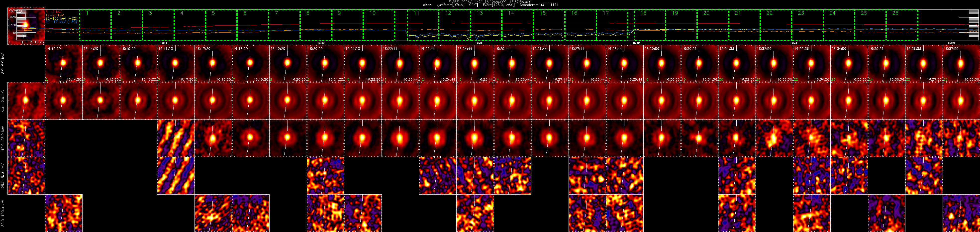Select time interval 26 box in lightcurve
Screen dimensions: 980x232
(902, 25)
